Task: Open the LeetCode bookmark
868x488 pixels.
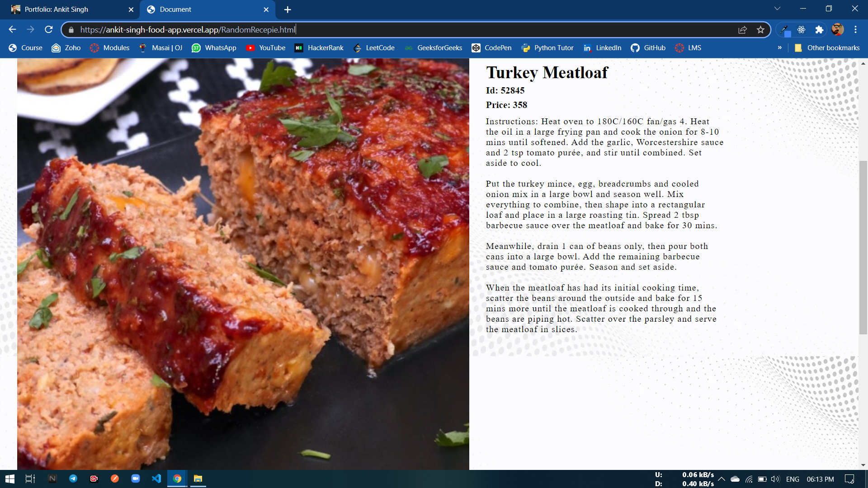Action: tap(373, 48)
